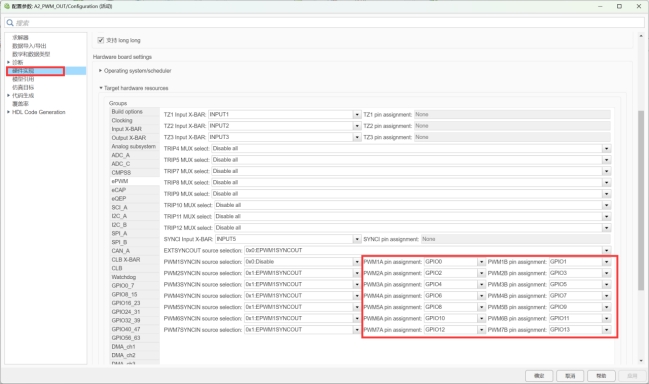
Task: Toggle the 支持 long long checkbox
Action: (x=101, y=40)
